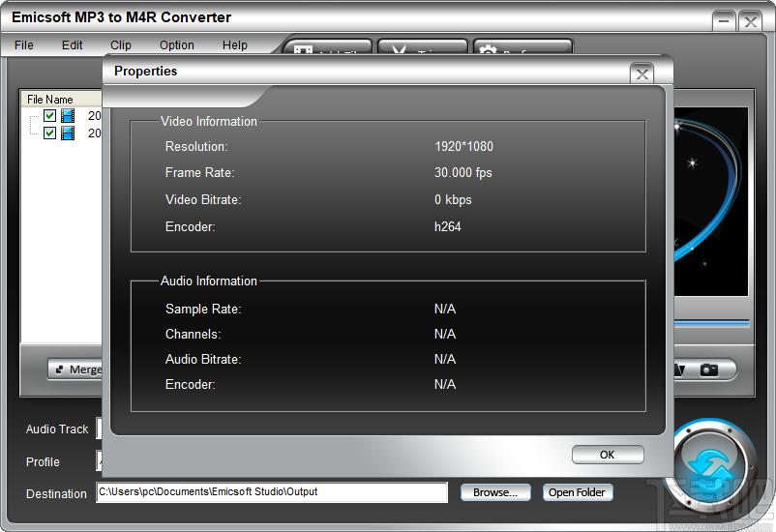Click the File Name column header
776x532 pixels.
pyautogui.click(x=61, y=100)
